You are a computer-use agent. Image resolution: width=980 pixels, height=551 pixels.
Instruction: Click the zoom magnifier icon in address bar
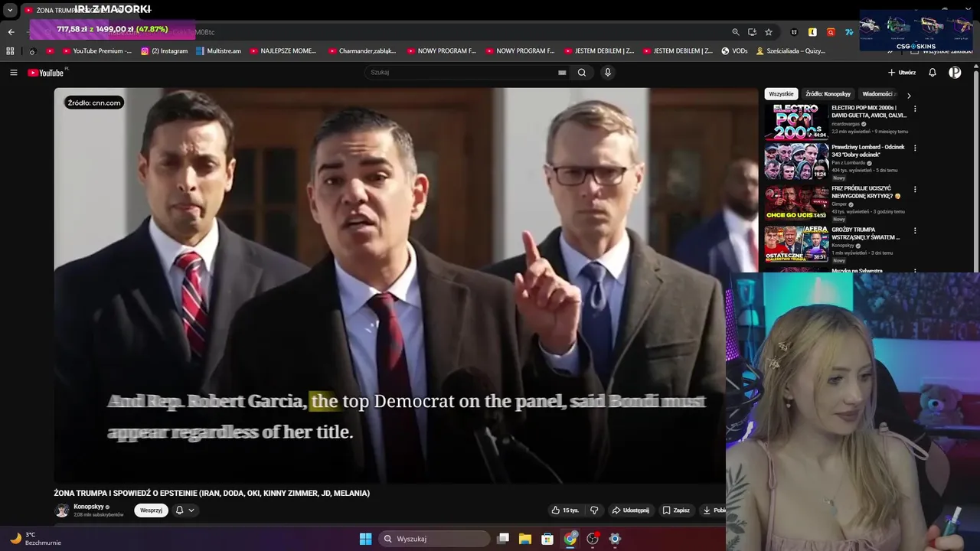(736, 32)
